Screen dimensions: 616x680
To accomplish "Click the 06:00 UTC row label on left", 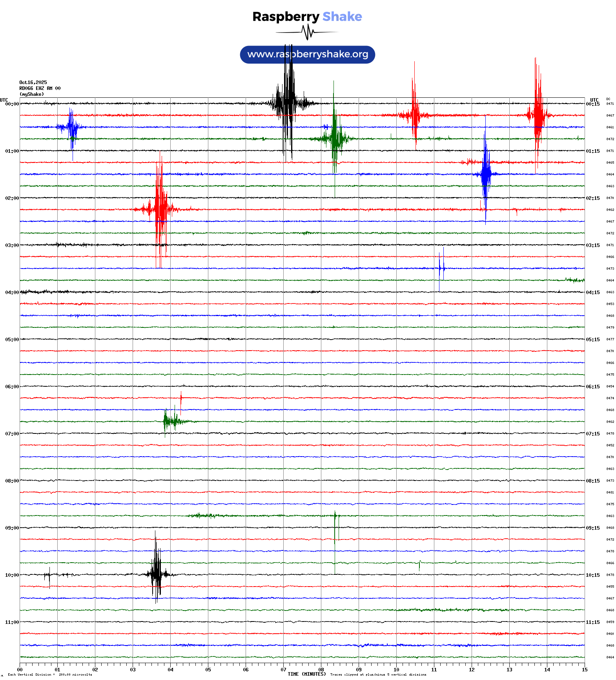I will [x=12, y=387].
